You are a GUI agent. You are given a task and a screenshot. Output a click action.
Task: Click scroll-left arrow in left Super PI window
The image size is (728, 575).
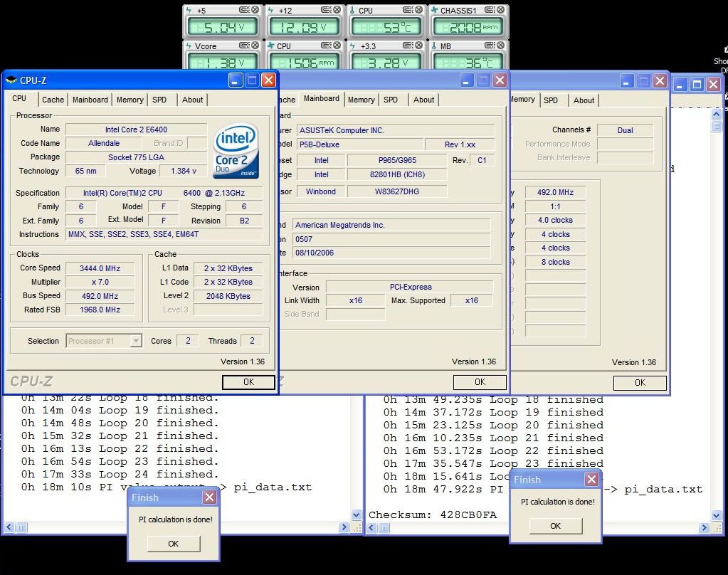tap(9, 527)
